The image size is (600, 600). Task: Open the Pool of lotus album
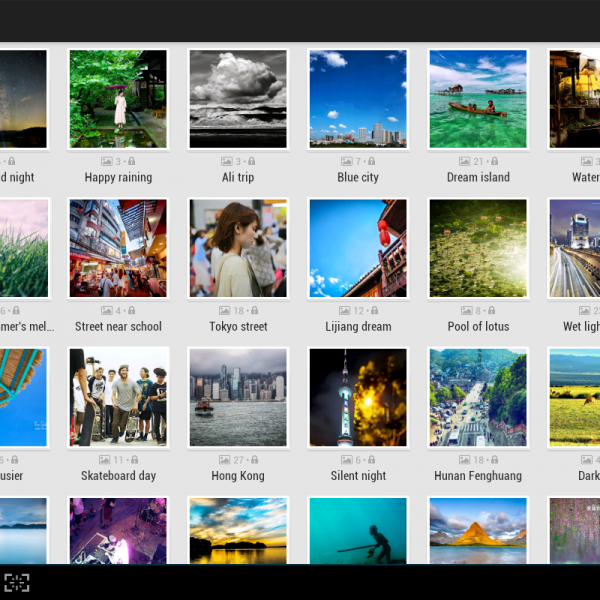click(x=478, y=248)
